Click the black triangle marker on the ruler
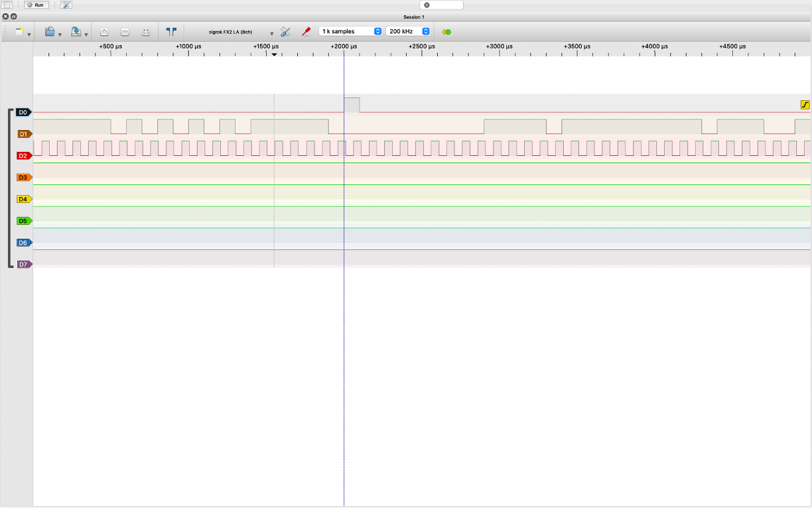812x508 pixels. 274,54
